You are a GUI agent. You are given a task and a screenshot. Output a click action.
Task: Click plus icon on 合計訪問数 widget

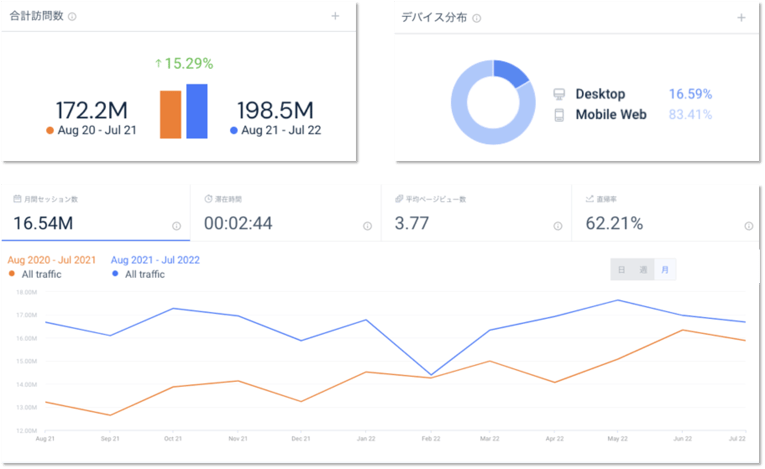(335, 17)
